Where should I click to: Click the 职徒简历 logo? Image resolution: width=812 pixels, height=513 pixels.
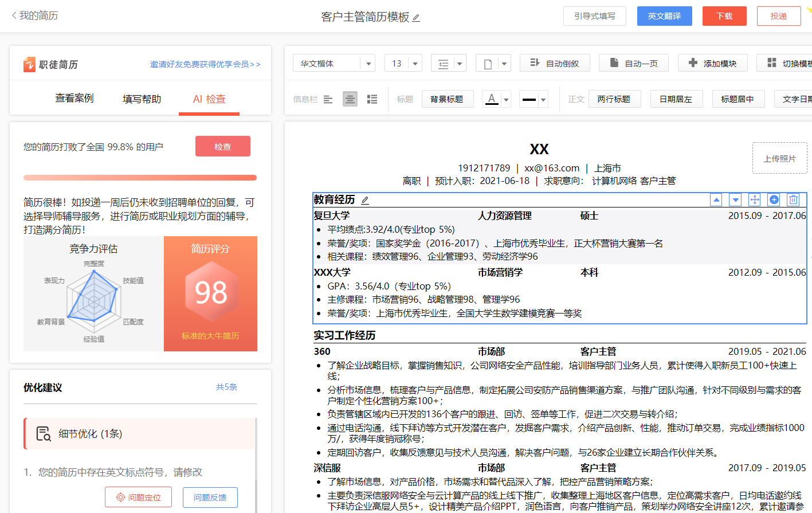pos(50,64)
